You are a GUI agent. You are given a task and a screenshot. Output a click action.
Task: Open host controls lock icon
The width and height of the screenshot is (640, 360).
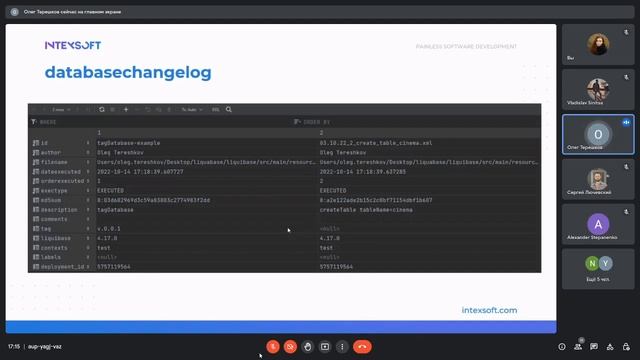(x=626, y=347)
